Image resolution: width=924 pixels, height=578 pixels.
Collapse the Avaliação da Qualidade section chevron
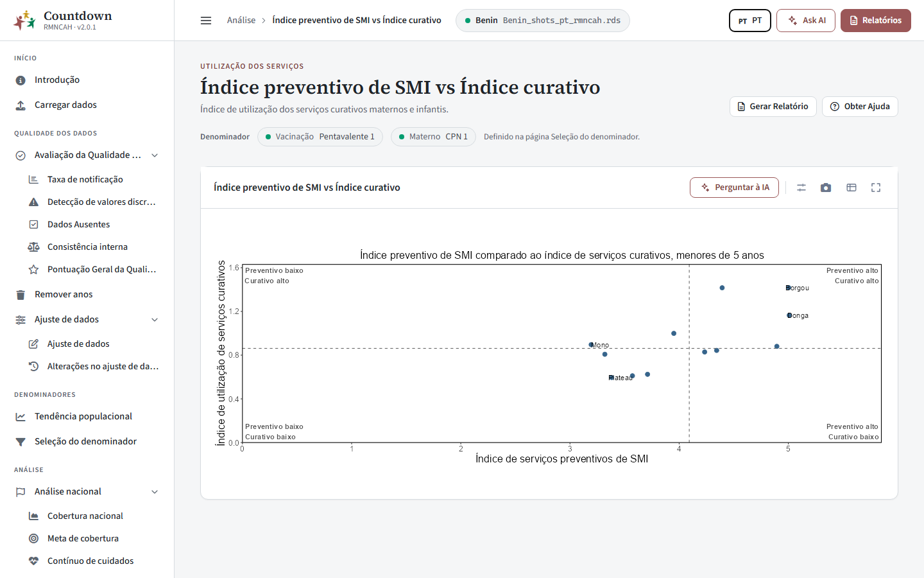coord(155,155)
